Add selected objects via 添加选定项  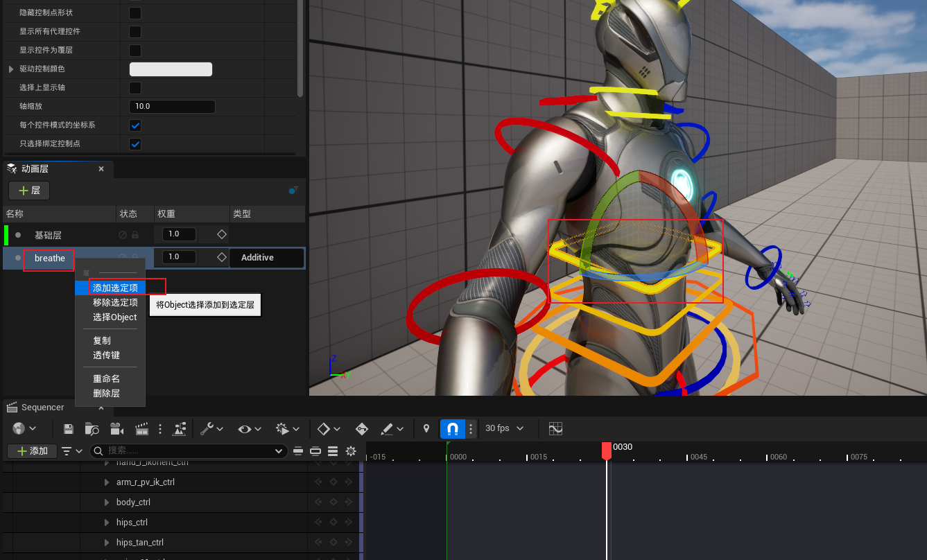click(115, 288)
